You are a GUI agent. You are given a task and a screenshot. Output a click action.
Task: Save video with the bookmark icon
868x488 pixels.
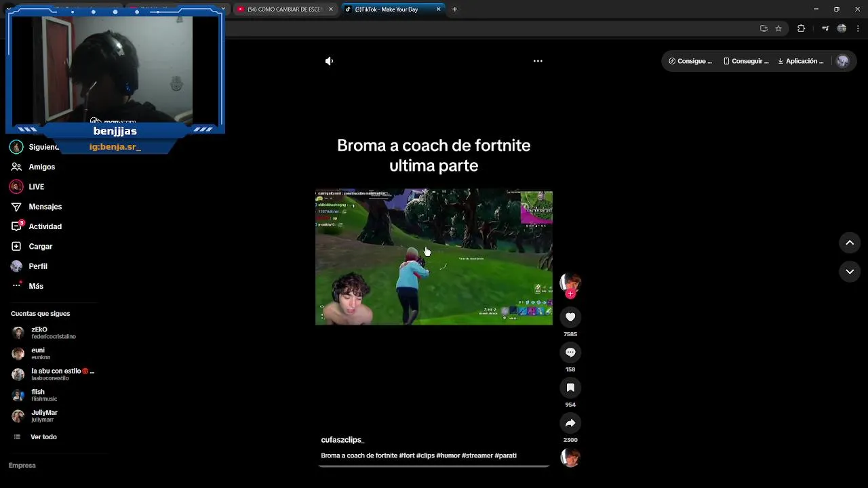[570, 388]
